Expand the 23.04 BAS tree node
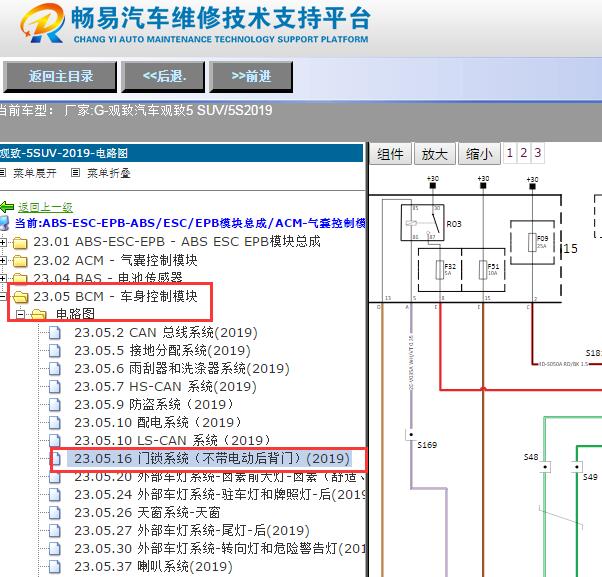This screenshot has width=602, height=577. tap(3, 278)
